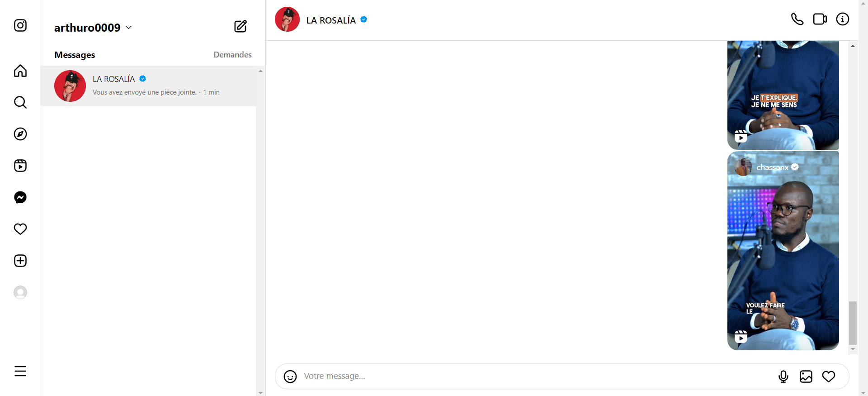The height and width of the screenshot is (396, 868).
Task: Switch to the Demandes tab
Action: tap(232, 55)
